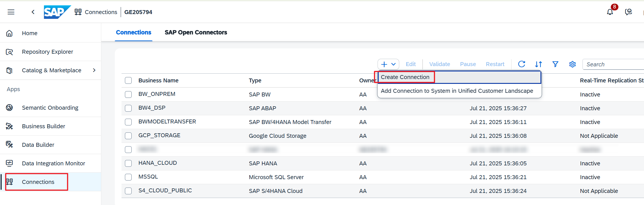Click Jul 21, 2025 15:36:05 timestamp
644x205 pixels.
coord(498,163)
